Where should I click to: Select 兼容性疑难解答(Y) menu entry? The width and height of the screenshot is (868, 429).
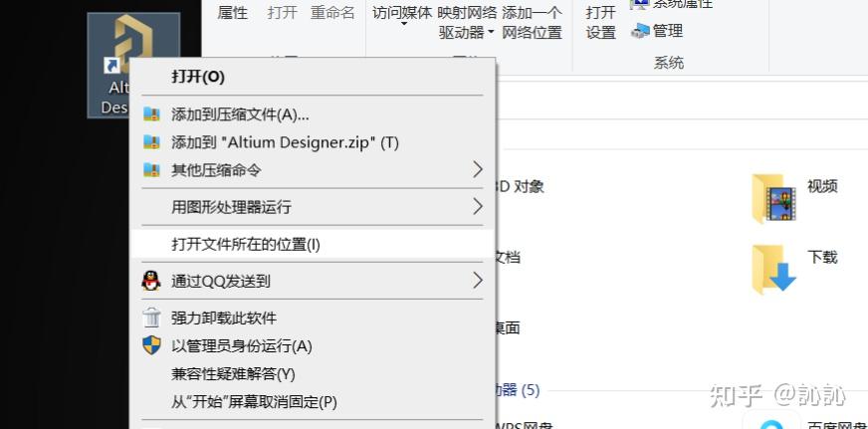[x=233, y=374]
